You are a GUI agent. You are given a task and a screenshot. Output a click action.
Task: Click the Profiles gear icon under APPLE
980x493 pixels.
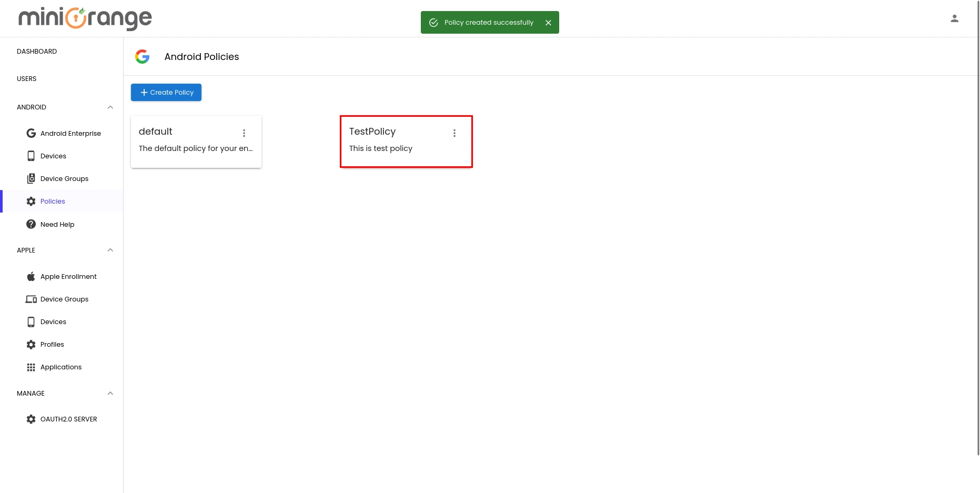pos(31,344)
